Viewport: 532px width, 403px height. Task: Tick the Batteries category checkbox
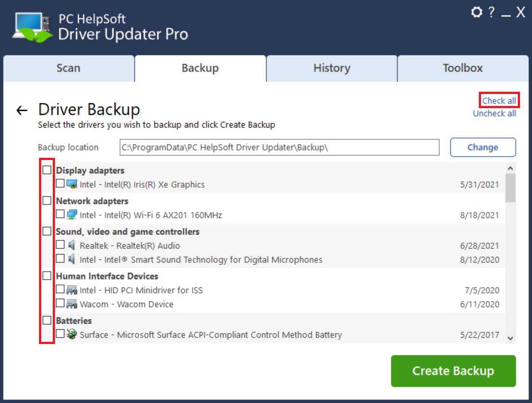[x=47, y=320]
